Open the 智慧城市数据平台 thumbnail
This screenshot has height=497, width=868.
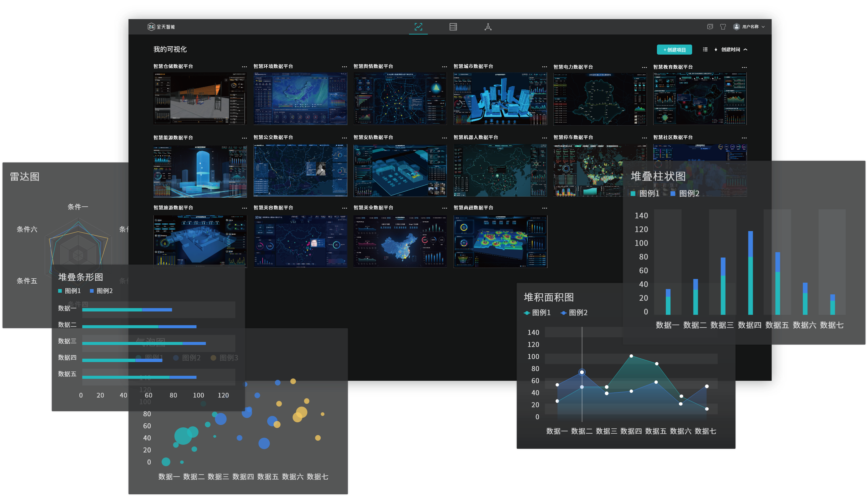(x=500, y=98)
